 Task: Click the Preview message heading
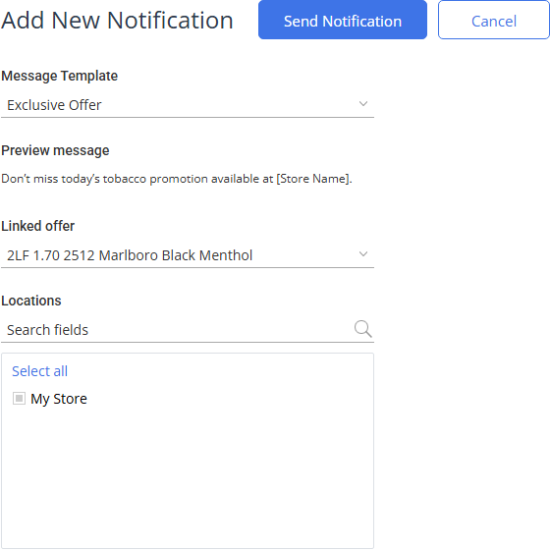(x=55, y=150)
